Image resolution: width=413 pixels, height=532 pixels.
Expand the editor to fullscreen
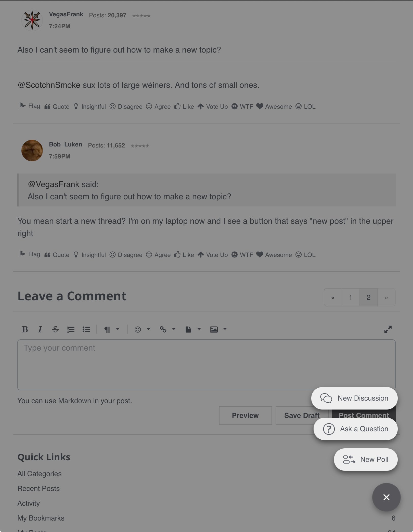point(388,329)
